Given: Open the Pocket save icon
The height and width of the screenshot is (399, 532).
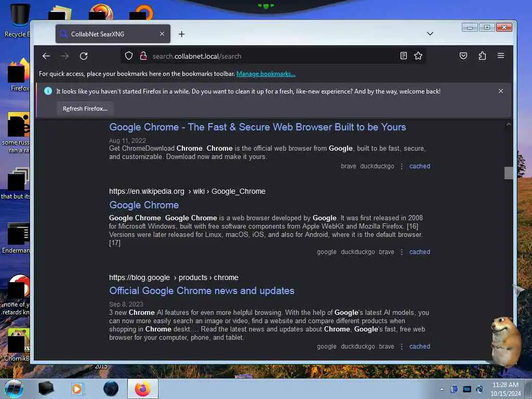Looking at the screenshot, I should [463, 56].
